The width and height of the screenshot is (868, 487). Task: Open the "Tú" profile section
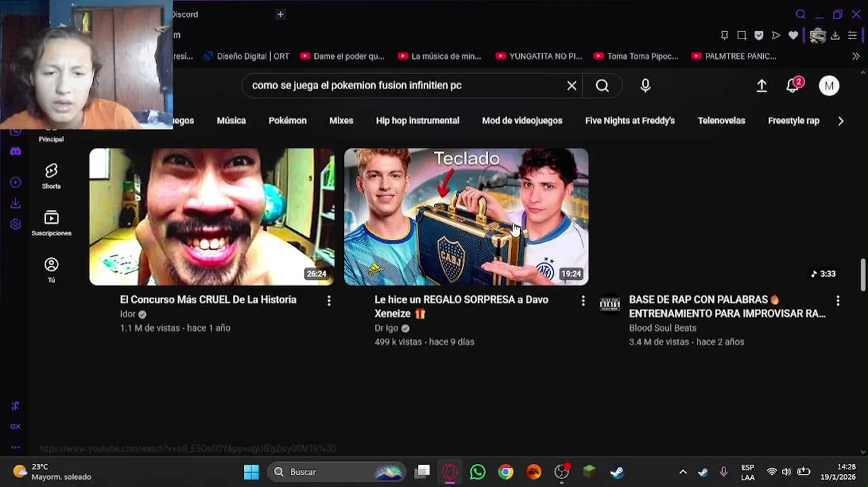[x=51, y=270]
